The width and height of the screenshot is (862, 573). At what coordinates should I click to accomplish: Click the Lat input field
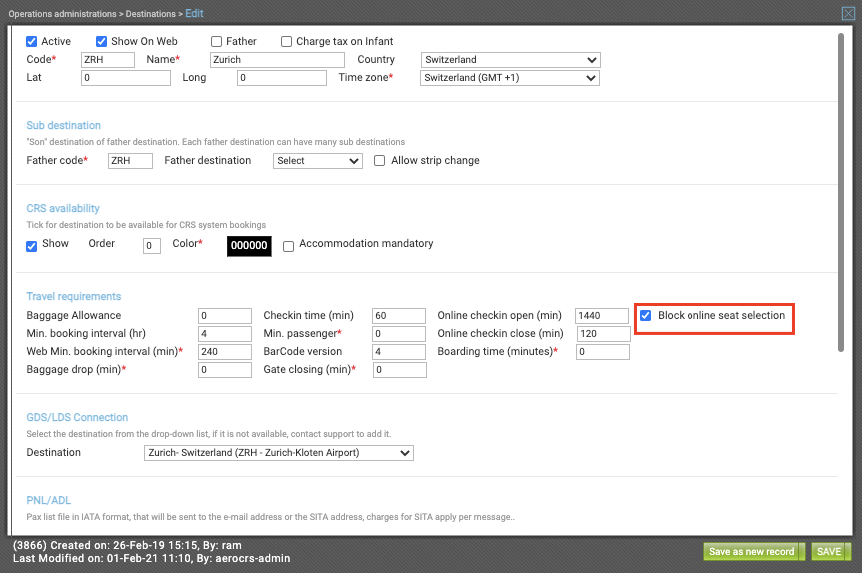click(126, 78)
